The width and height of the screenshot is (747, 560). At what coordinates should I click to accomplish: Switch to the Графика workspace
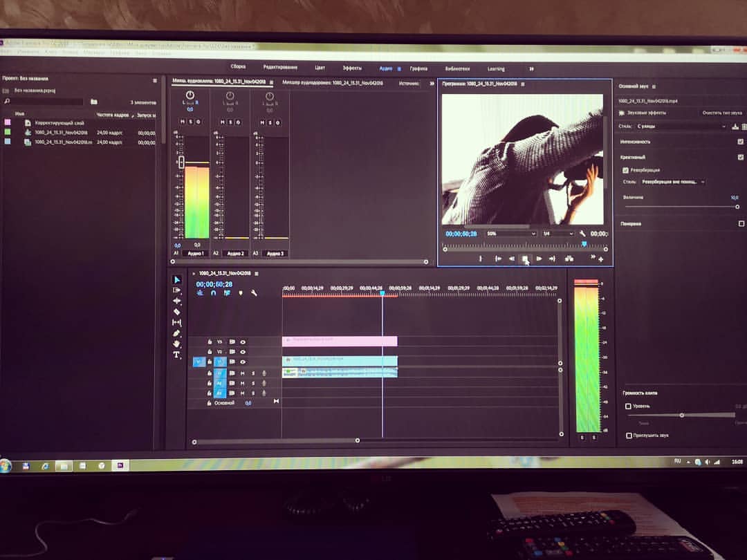(x=418, y=68)
